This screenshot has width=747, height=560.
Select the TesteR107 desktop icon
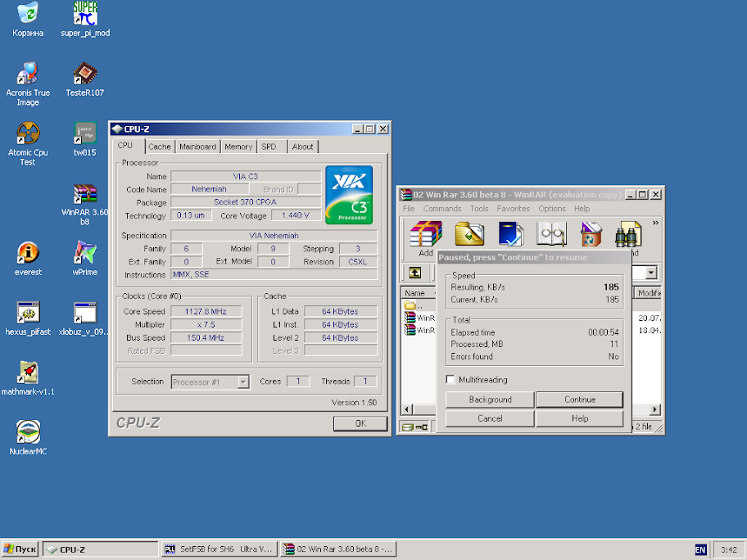point(85,79)
